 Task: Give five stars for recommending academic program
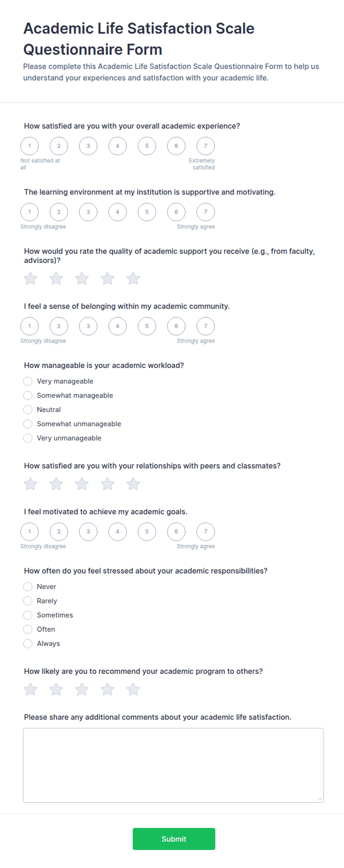[133, 689]
